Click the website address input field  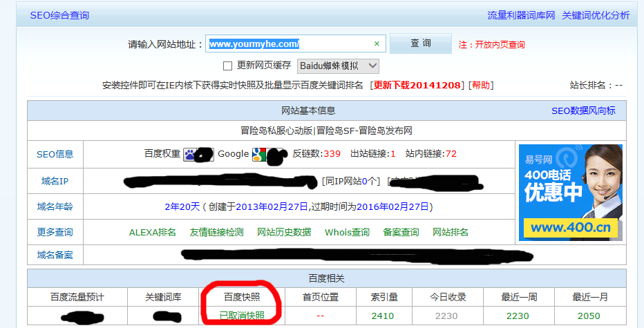289,44
